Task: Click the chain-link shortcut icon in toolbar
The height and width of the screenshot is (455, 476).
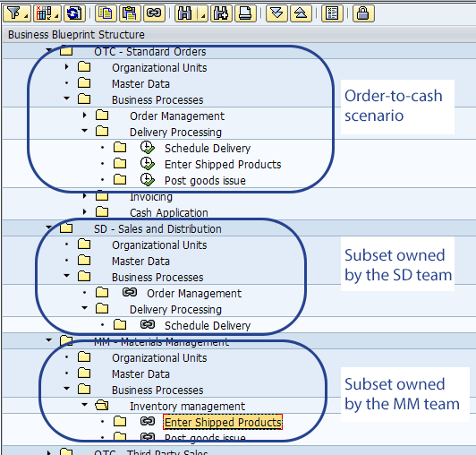Action: pos(154,13)
